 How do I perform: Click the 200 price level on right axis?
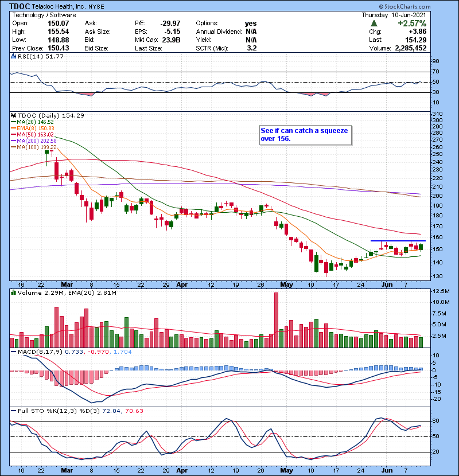pos(438,196)
